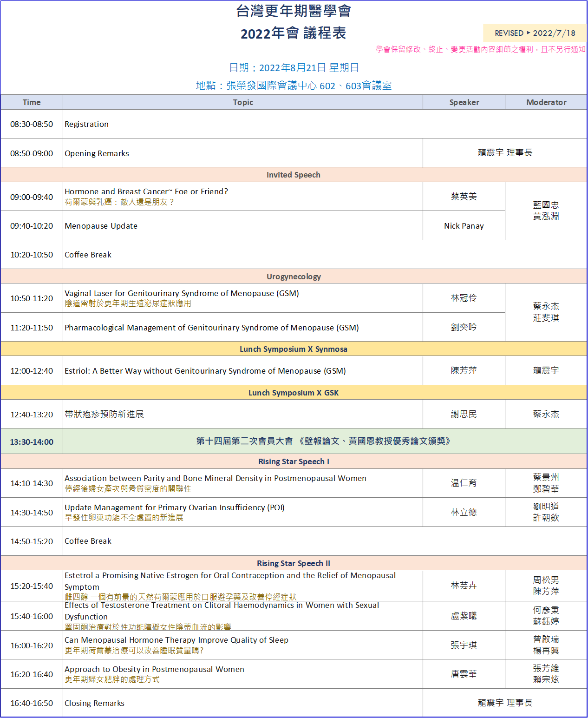Select the Invited Speech section header
This screenshot has height=718, width=588.
click(294, 175)
